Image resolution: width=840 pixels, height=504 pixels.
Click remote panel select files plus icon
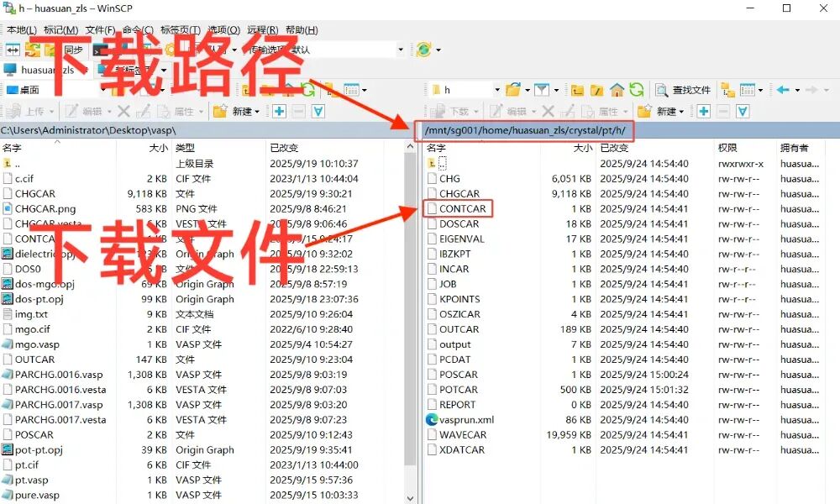703,111
